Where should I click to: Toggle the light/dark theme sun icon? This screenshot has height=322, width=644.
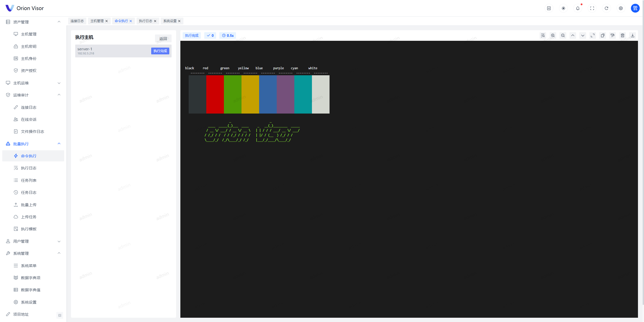click(563, 8)
